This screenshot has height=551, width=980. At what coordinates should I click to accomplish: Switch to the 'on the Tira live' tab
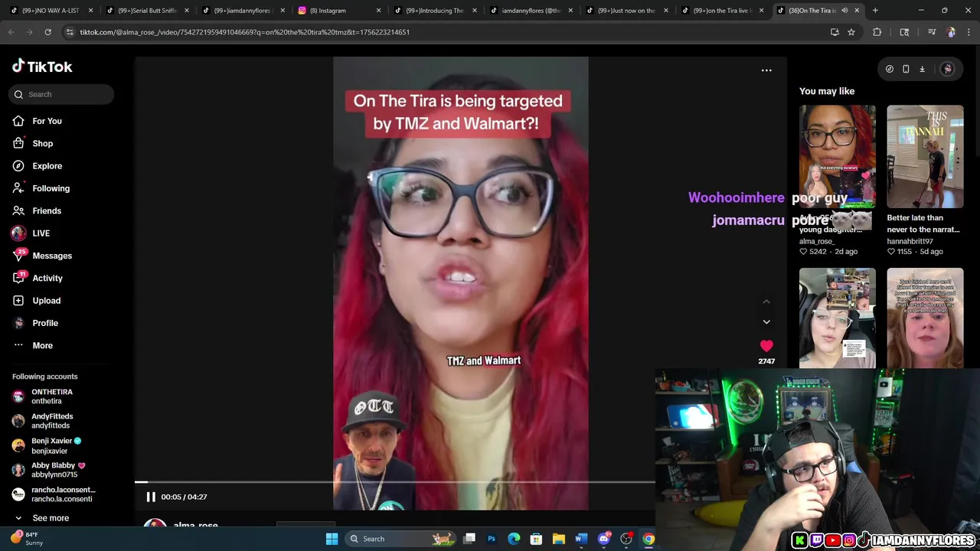[x=722, y=11]
